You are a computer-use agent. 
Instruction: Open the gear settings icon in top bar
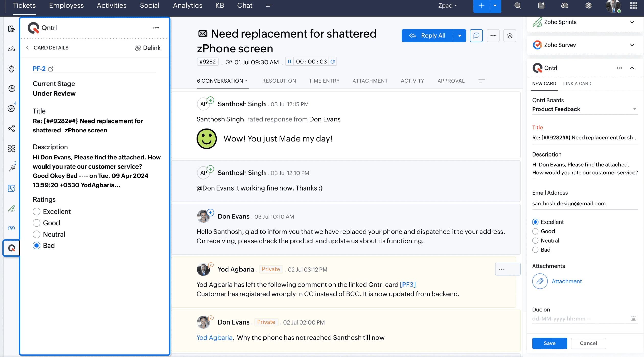(x=588, y=6)
